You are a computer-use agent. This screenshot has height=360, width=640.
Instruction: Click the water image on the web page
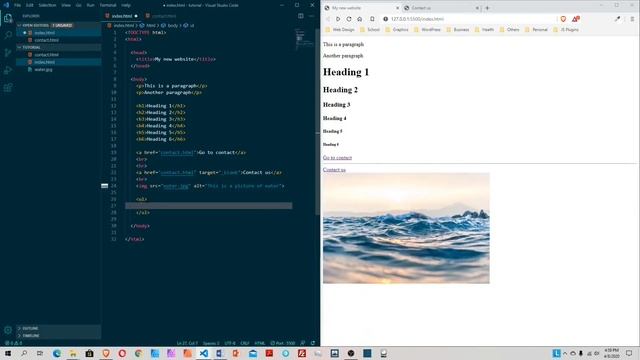pyautogui.click(x=406, y=228)
